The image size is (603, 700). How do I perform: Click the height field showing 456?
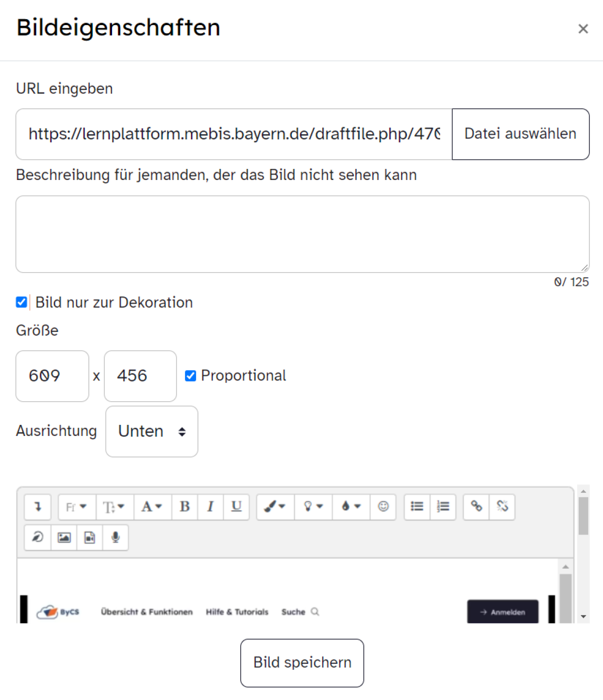140,376
